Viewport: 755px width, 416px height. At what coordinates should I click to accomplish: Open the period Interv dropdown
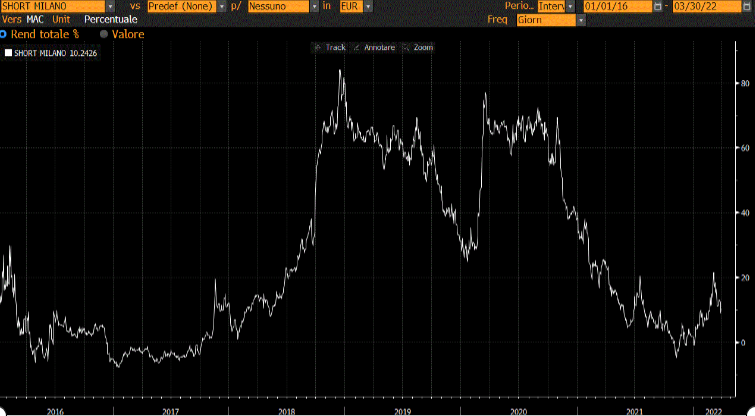click(x=572, y=6)
